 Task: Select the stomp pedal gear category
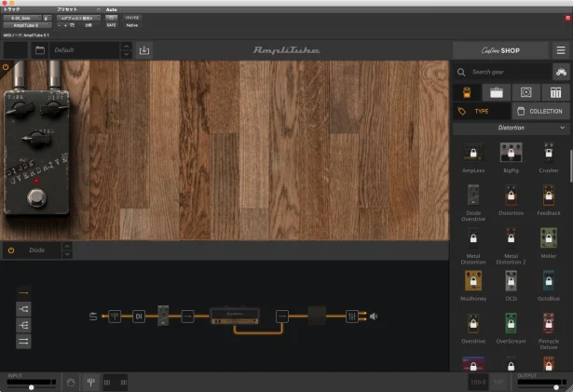coord(467,92)
